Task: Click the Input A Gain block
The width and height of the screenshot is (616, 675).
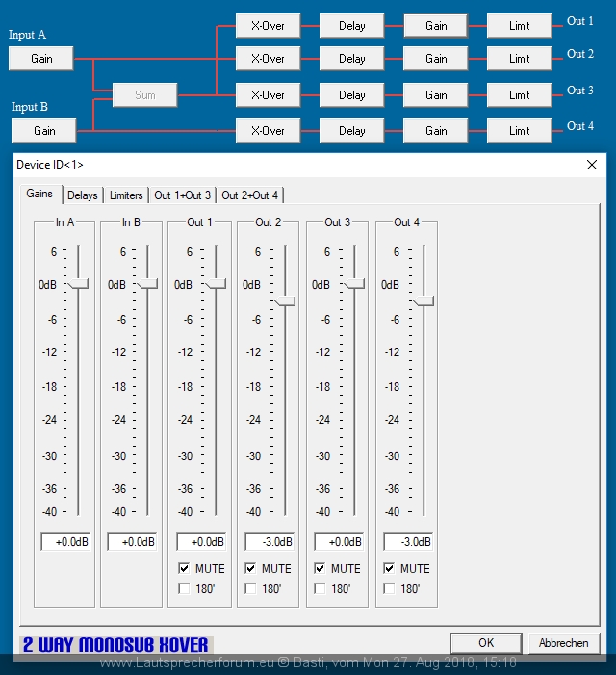Action: [x=41, y=59]
